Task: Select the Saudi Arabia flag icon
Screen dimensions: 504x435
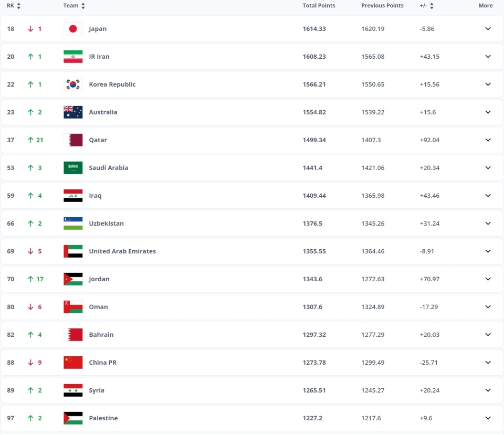Action: point(73,167)
